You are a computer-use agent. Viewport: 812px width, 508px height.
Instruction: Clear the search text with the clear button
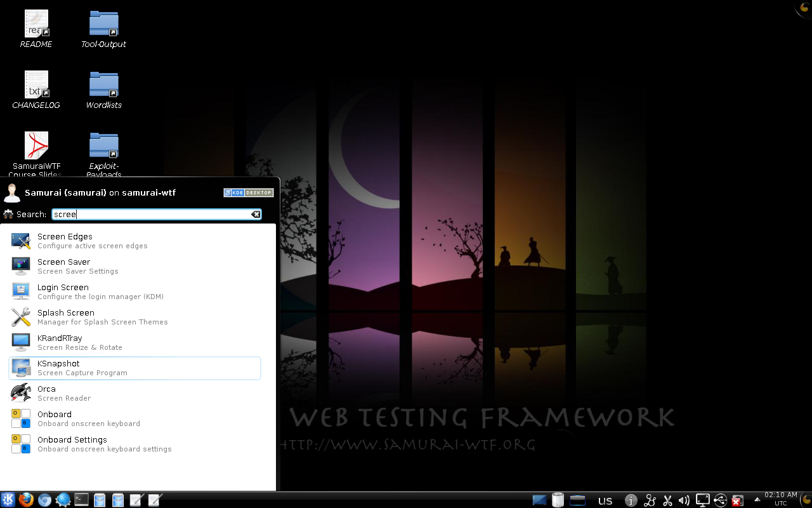pos(256,214)
